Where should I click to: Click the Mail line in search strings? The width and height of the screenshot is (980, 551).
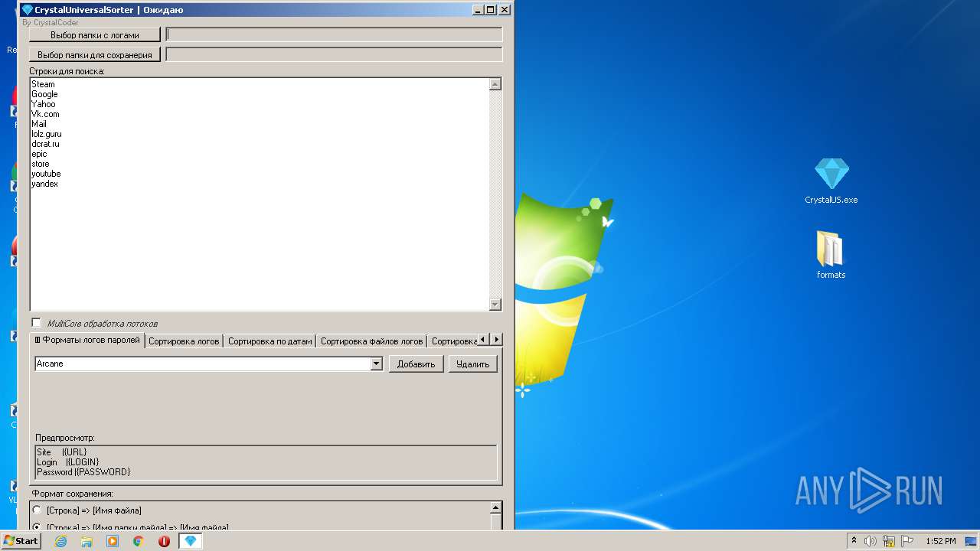pyautogui.click(x=39, y=124)
